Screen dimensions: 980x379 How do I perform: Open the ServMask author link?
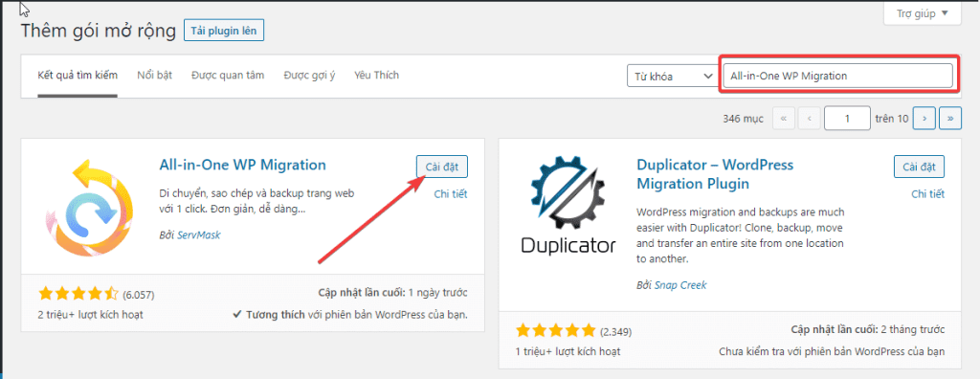pos(199,235)
